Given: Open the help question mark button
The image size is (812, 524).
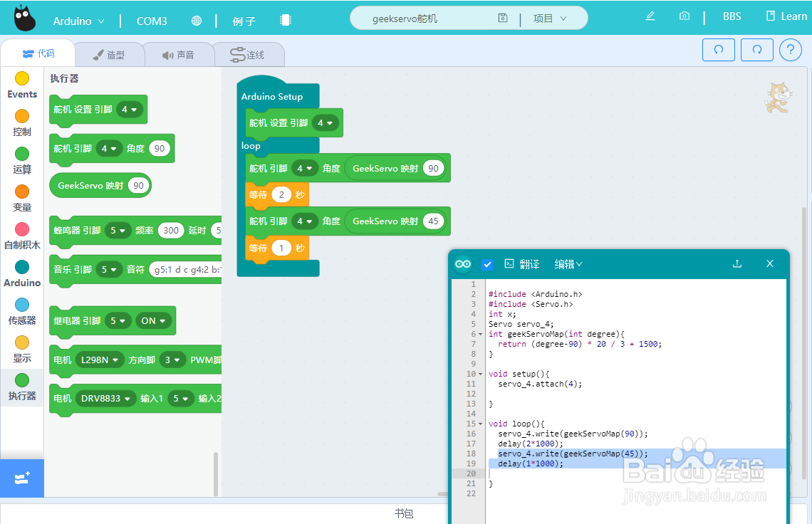Looking at the screenshot, I should pyautogui.click(x=790, y=50).
